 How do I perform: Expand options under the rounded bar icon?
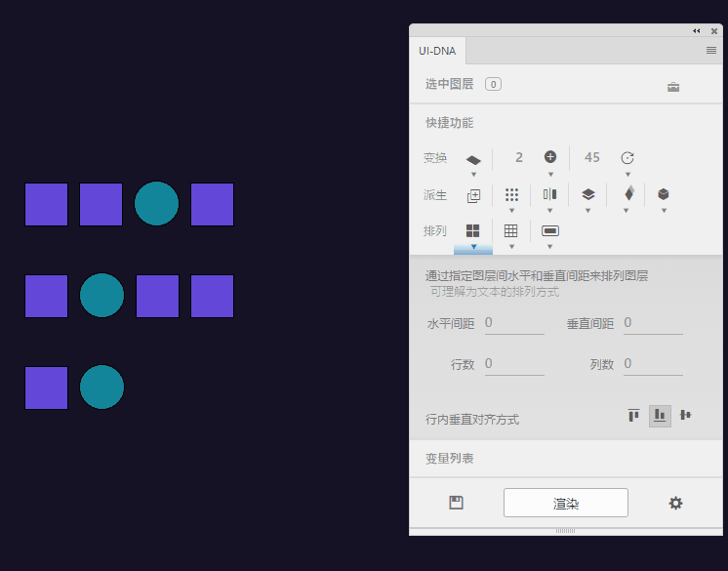pyautogui.click(x=549, y=247)
